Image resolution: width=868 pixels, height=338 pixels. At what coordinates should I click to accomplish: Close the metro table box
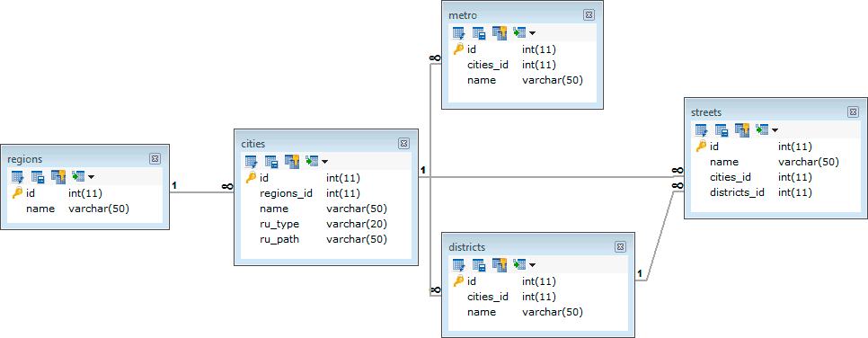pos(589,15)
